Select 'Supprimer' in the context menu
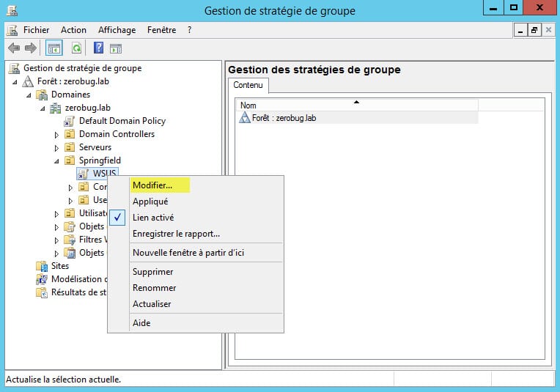 pos(153,271)
